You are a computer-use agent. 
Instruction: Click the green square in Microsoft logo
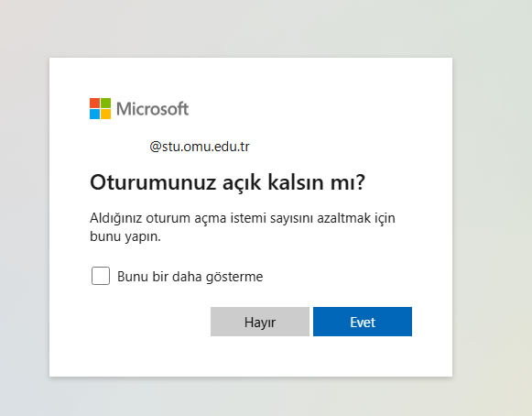pyautogui.click(x=105, y=104)
